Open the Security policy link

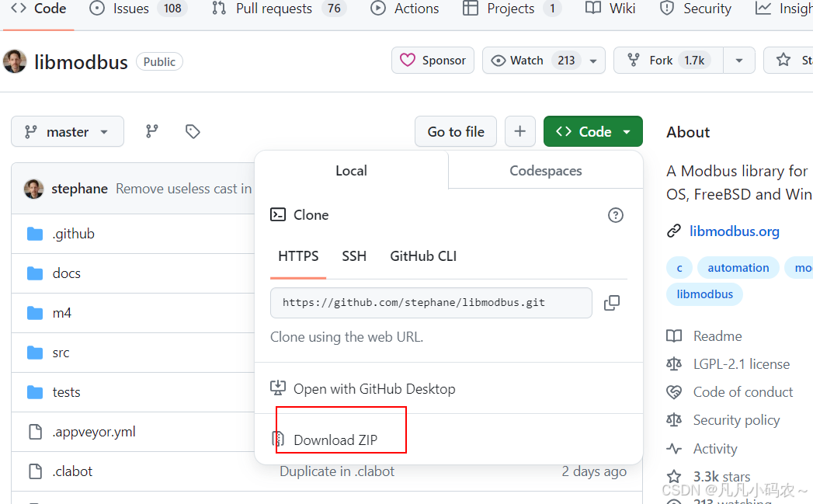point(736,420)
